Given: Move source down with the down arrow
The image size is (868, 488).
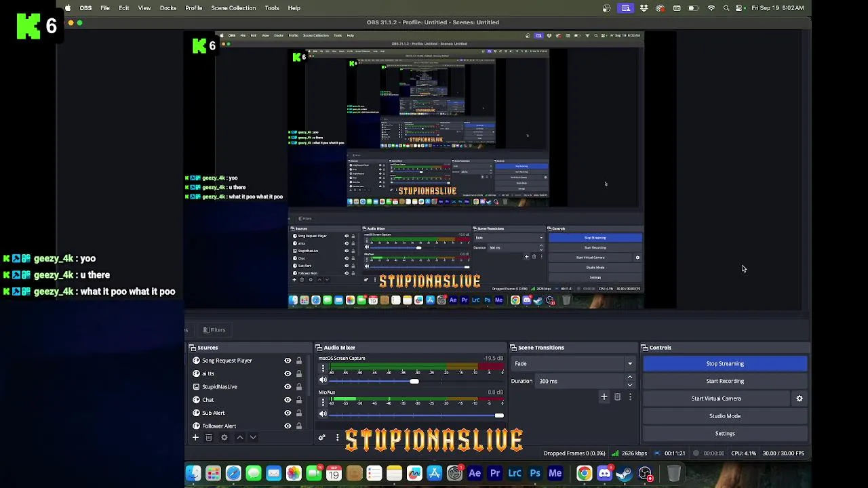Looking at the screenshot, I should pos(253,438).
